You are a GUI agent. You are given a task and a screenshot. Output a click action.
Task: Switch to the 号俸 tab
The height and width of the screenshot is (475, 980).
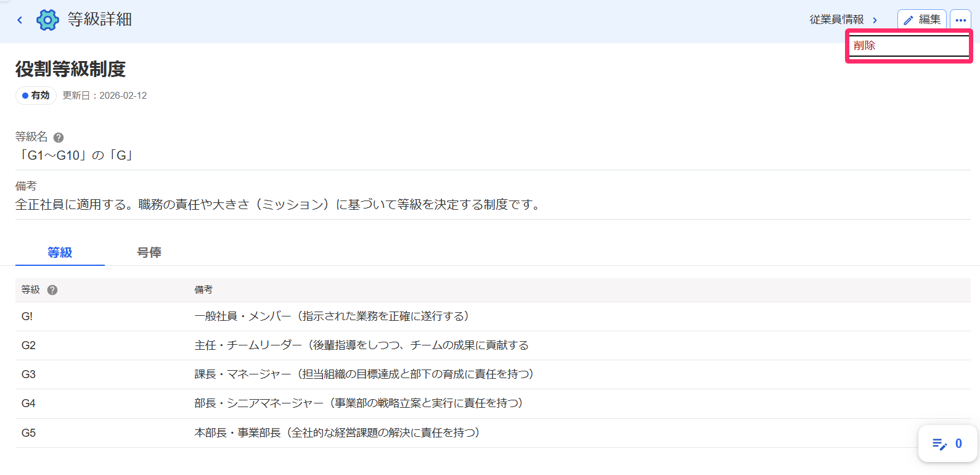pos(149,252)
